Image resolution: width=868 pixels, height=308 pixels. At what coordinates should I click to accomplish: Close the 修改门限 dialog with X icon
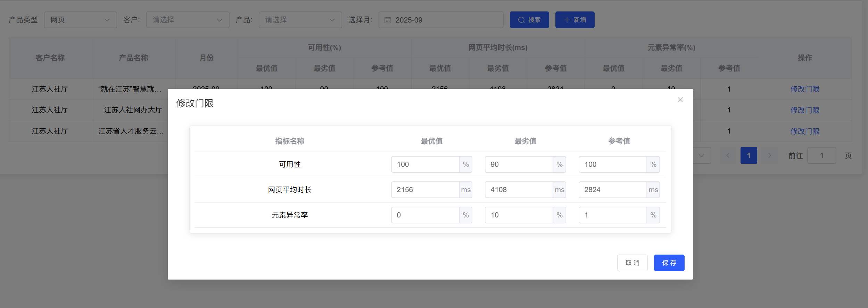(x=680, y=100)
